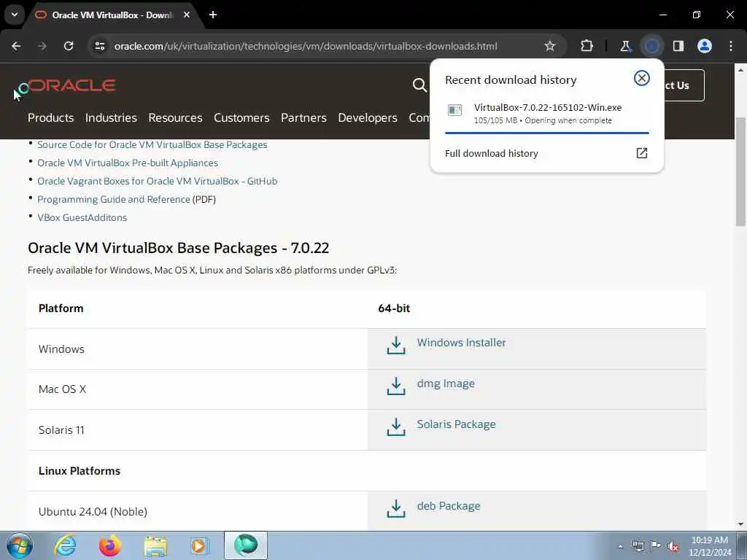Open Programming Guide and Reference link

[113, 199]
